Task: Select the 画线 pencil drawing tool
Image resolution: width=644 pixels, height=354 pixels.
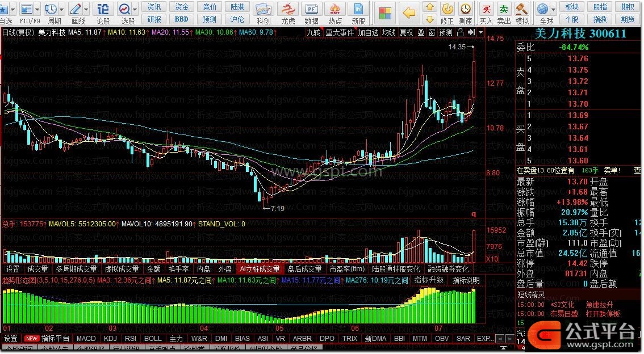Action: (76, 9)
